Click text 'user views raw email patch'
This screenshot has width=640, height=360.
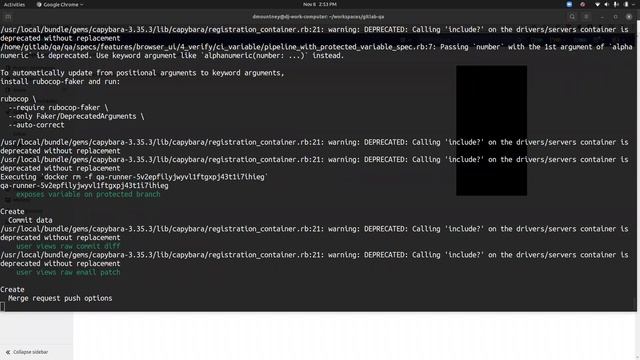68,272
